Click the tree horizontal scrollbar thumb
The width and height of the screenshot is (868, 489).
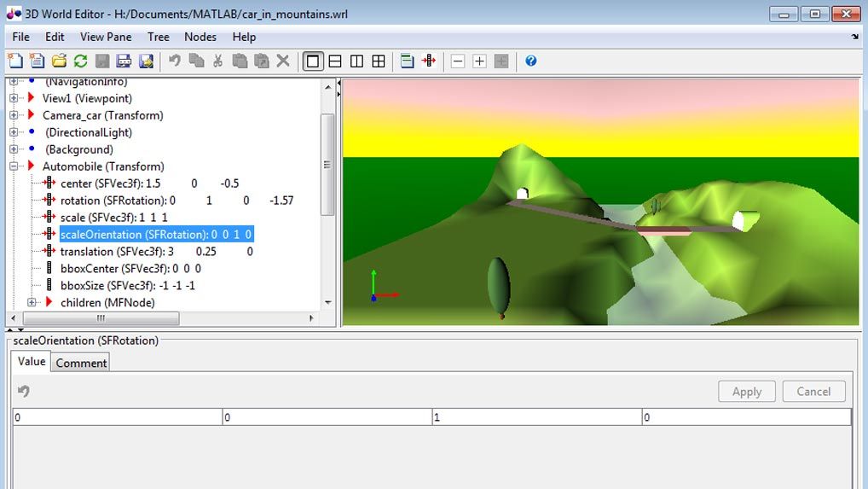point(101,318)
